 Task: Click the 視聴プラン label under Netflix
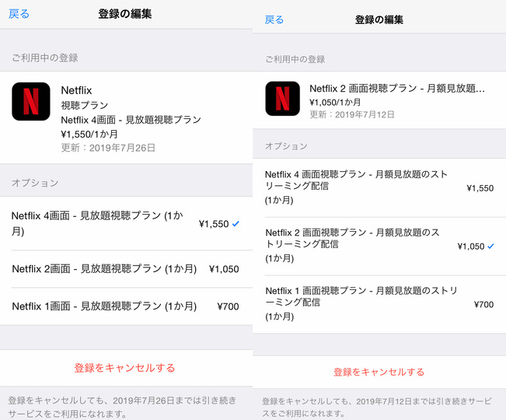coord(85,105)
